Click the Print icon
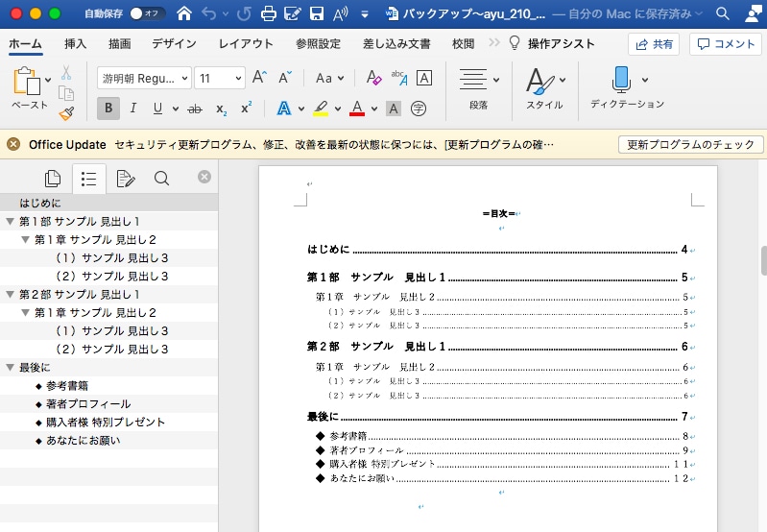 tap(268, 13)
